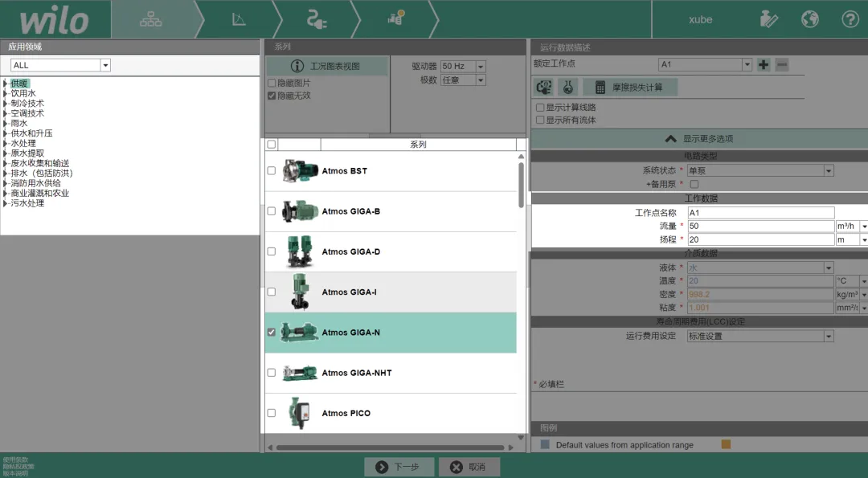Screen dimensions: 868x478
Task: Check the +备用泵 checkbox
Action: pyautogui.click(x=694, y=184)
